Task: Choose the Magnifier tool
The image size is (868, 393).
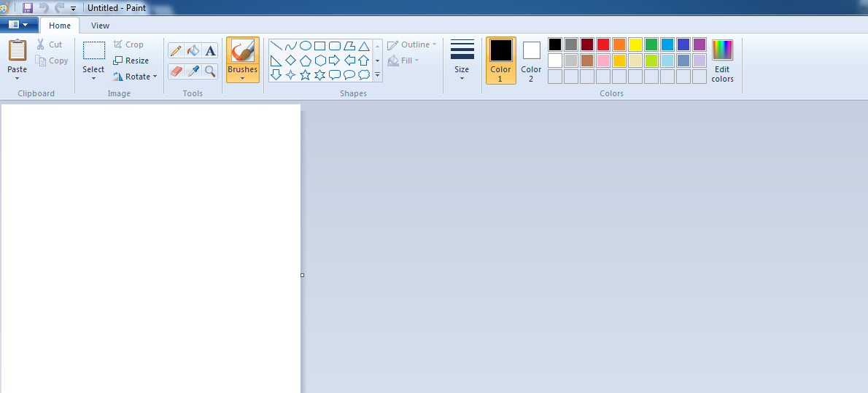Action: point(210,71)
